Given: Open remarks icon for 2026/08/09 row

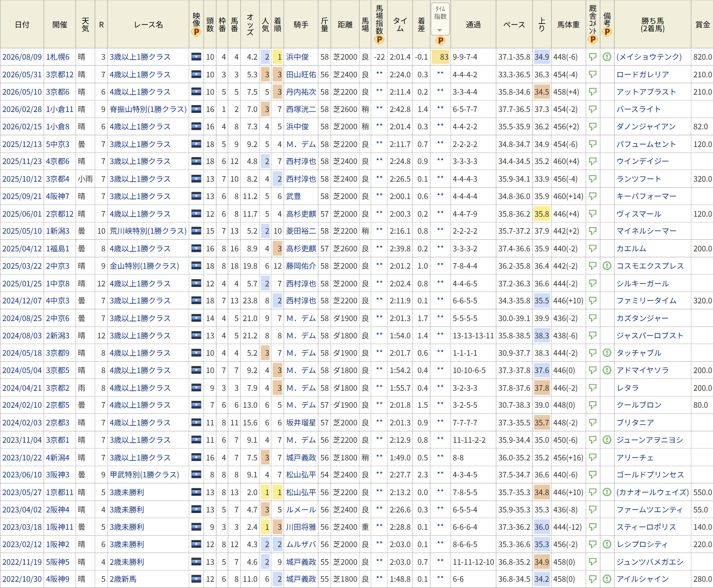Looking at the screenshot, I should [607, 57].
